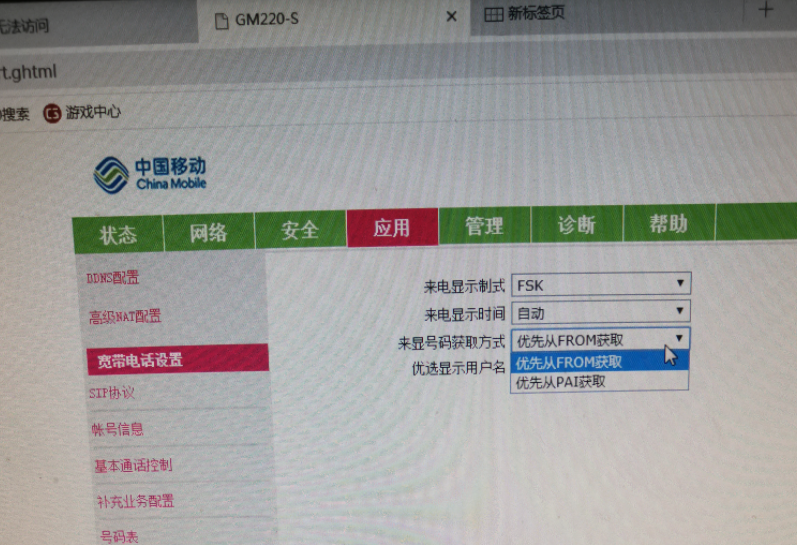
Task: Click the China Mobile logo
Action: click(x=150, y=174)
